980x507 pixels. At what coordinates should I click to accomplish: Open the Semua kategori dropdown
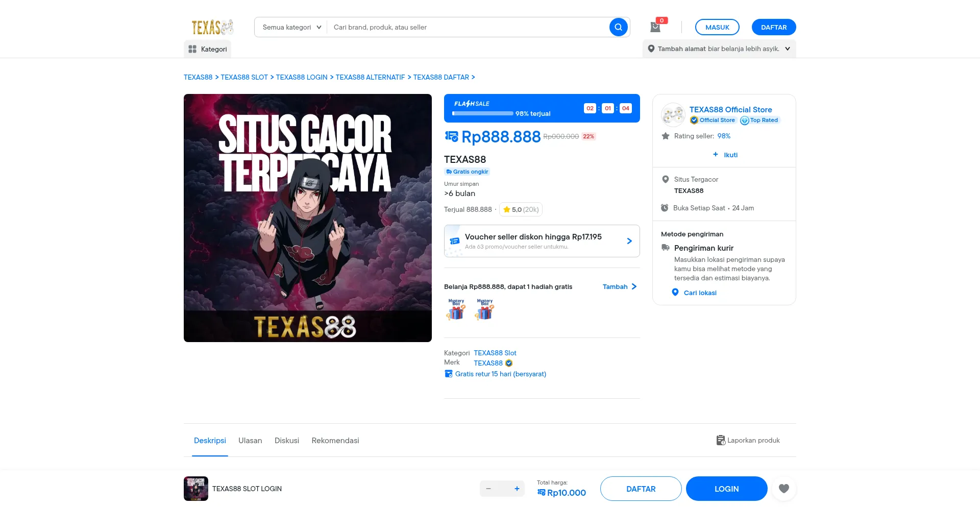[x=291, y=27]
